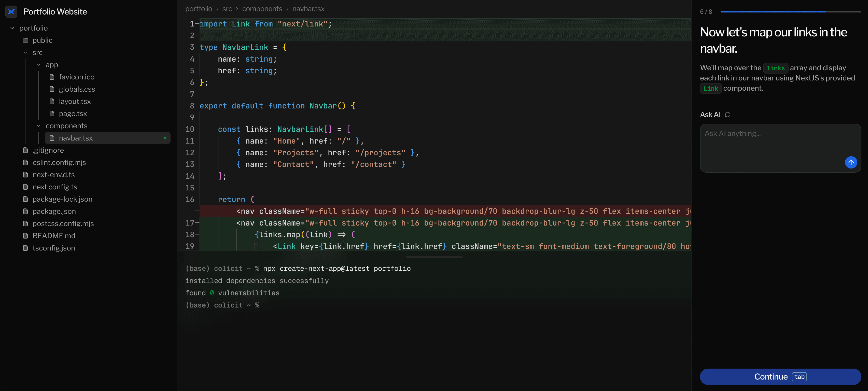
Task: Click the tsconfig.json file icon
Action: click(x=25, y=248)
